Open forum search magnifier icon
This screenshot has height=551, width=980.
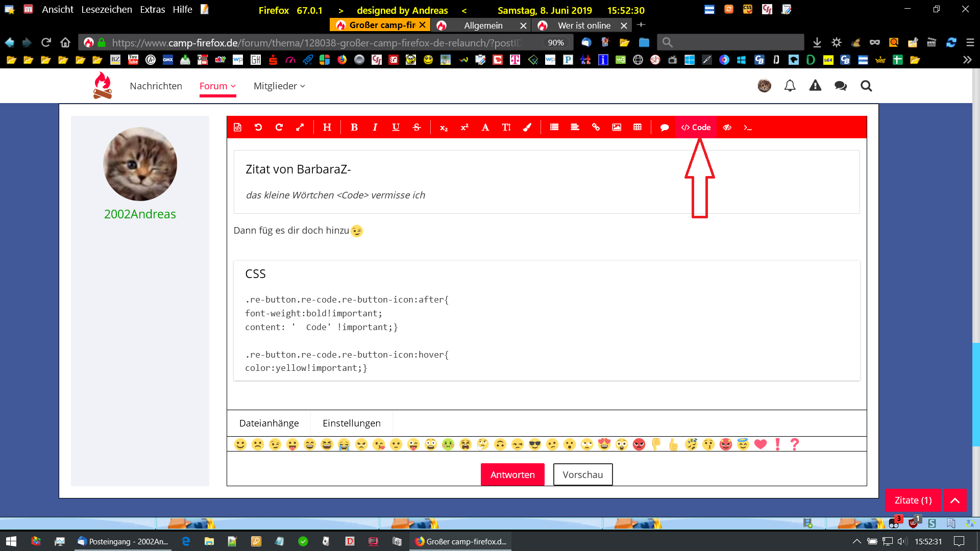pos(866,86)
